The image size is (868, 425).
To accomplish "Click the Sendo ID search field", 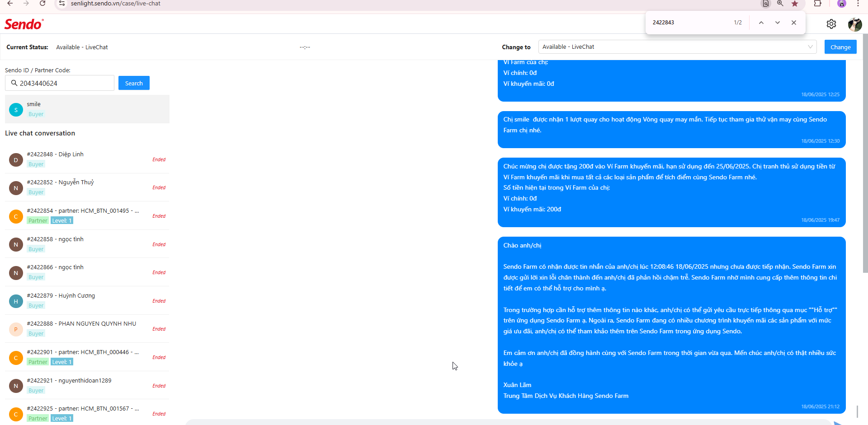I will tap(60, 83).
